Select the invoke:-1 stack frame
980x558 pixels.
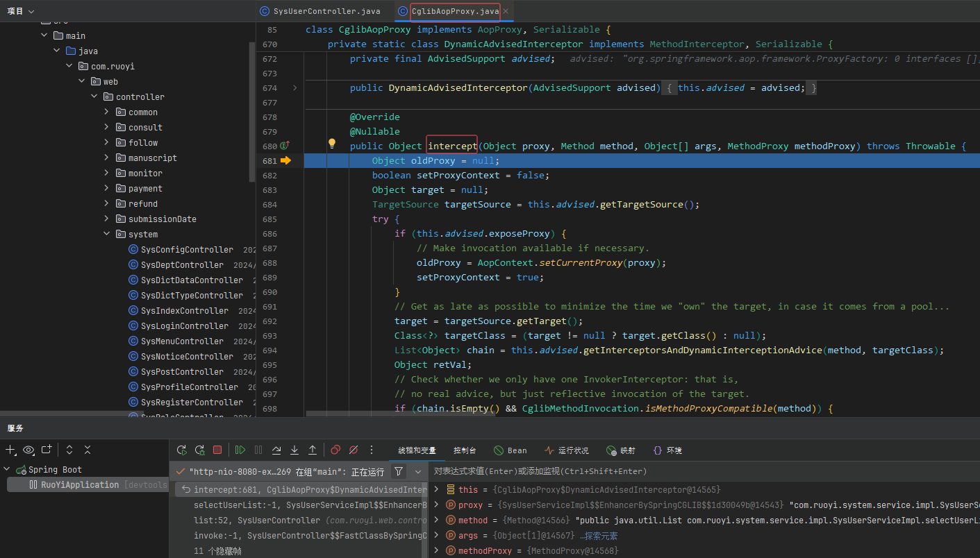(x=301, y=535)
